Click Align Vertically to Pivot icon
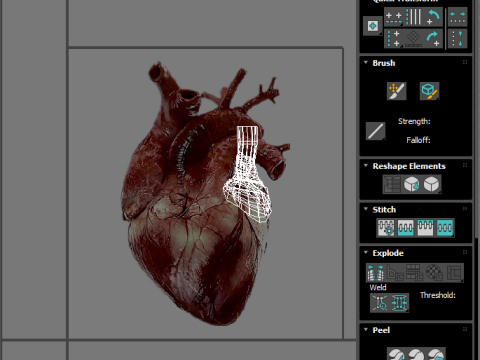Image resolution: width=480 pixels, height=360 pixels. pos(394,39)
